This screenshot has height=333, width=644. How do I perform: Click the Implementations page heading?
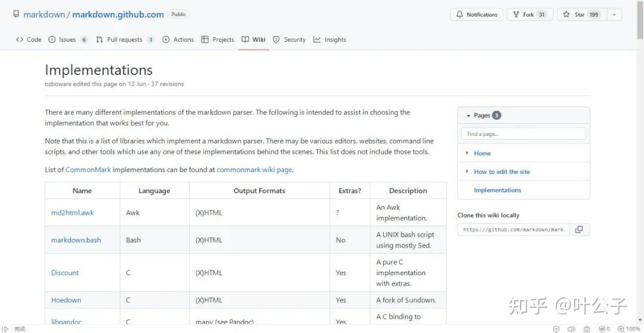(x=98, y=70)
